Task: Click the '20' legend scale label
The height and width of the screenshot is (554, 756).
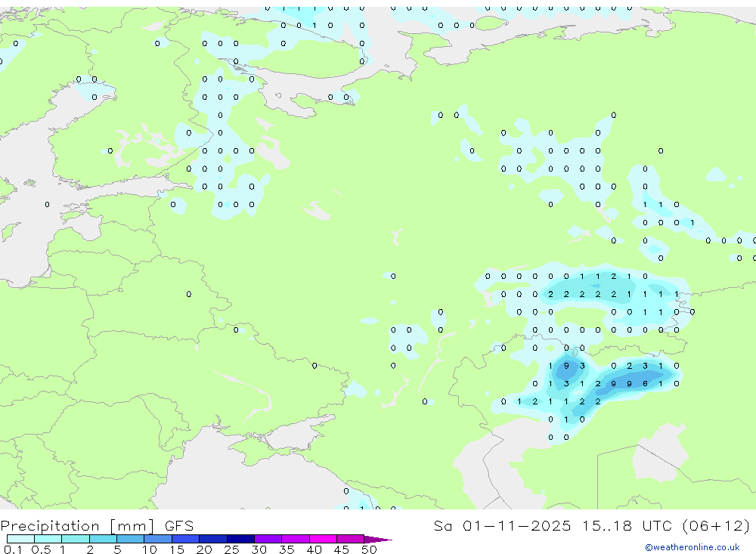Action: tap(204, 549)
